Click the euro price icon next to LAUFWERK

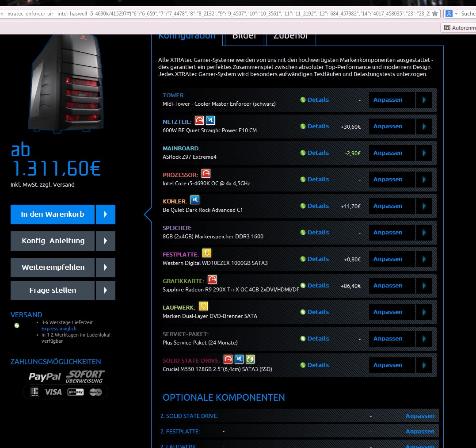click(203, 306)
